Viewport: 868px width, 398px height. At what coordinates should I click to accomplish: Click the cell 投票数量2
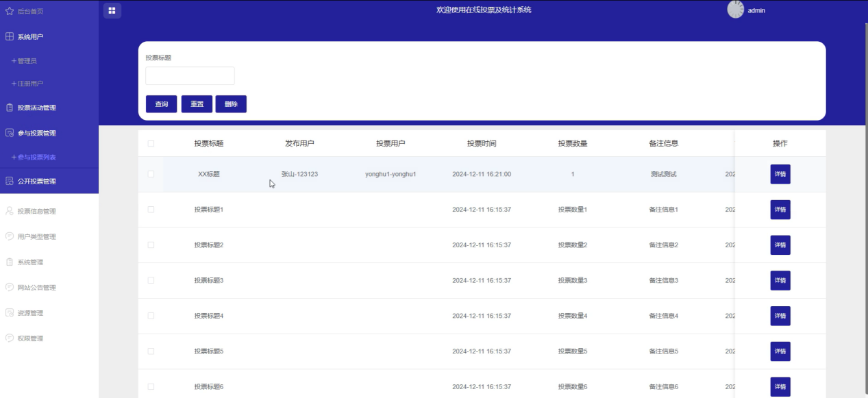pyautogui.click(x=573, y=245)
